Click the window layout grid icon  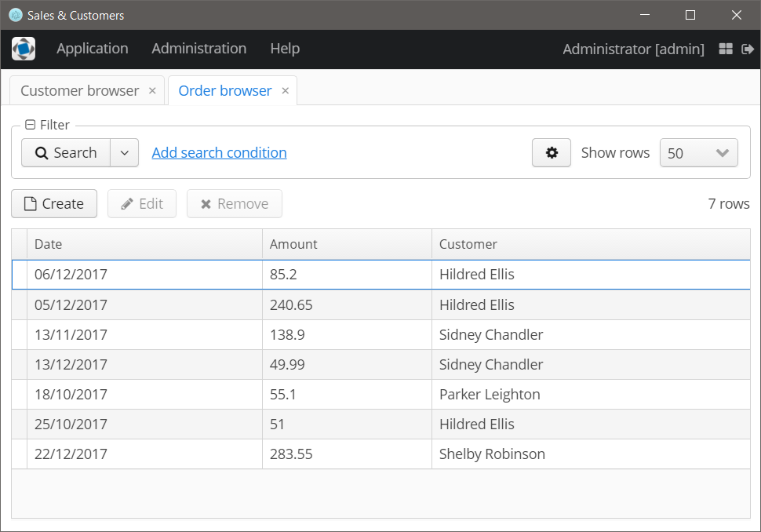[726, 49]
